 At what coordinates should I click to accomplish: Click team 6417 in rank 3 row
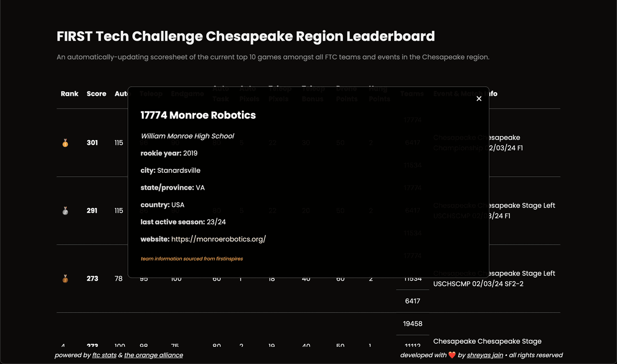pos(413,301)
